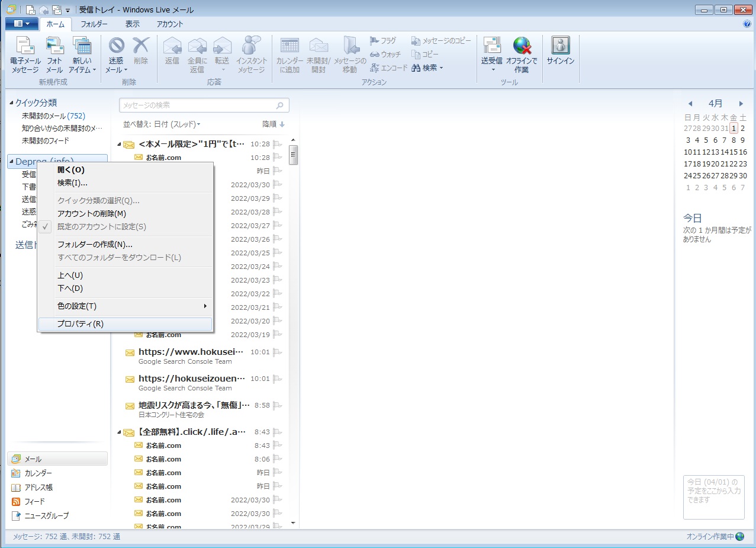Image resolution: width=756 pixels, height=548 pixels.
Task: Select April 15 in the calendar
Action: point(734,152)
